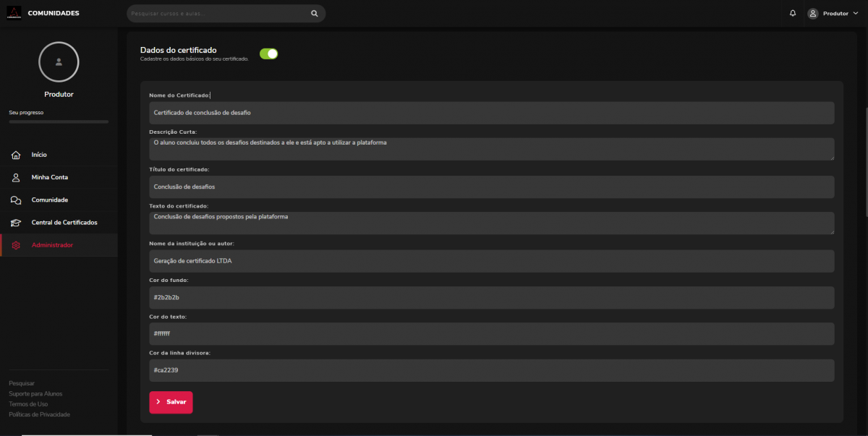The image size is (868, 436).
Task: Click the graduation cap certificates icon
Action: coord(16,223)
